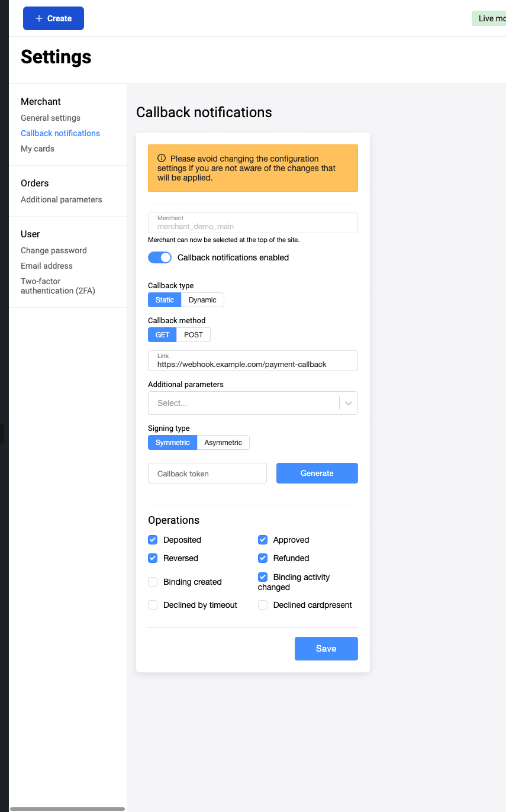
Task: Focus the Callback token input field
Action: point(207,473)
